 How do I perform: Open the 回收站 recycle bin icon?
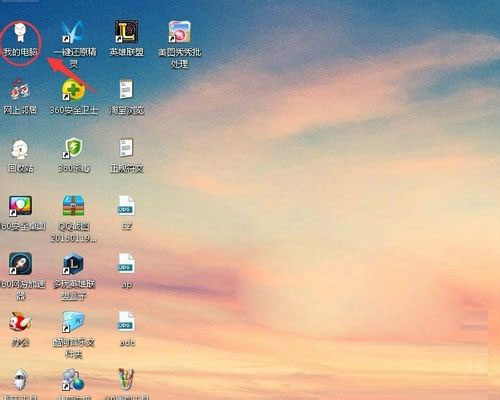(x=20, y=149)
